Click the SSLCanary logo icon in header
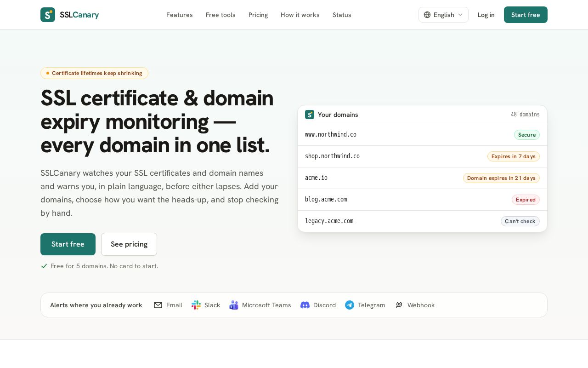Screen dimensions: 588x368 pos(48,15)
